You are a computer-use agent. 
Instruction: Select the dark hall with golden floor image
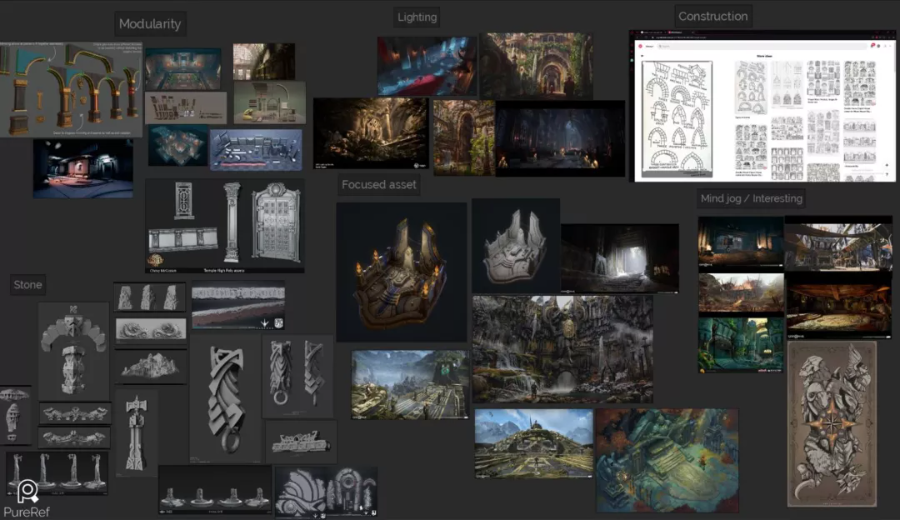[x=839, y=305]
